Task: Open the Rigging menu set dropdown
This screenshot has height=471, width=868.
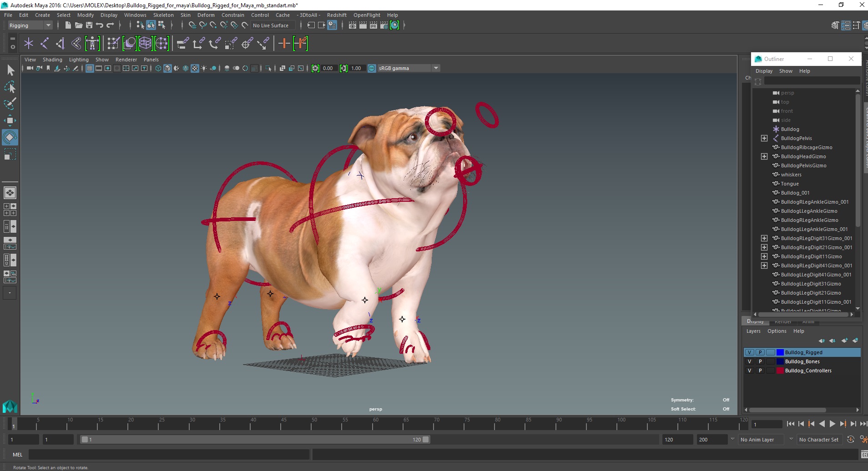Action: 30,25
